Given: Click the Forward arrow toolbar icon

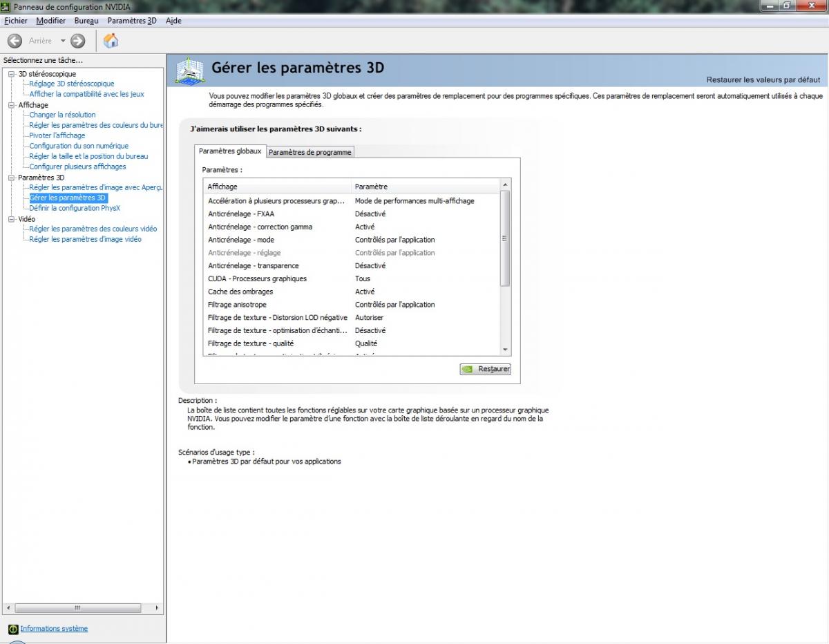Looking at the screenshot, I should (78, 41).
